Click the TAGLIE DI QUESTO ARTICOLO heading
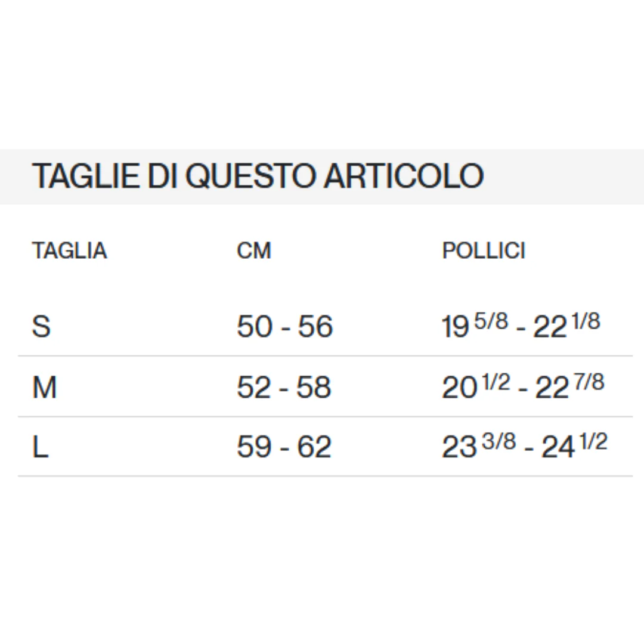The height and width of the screenshot is (644, 644). click(x=258, y=176)
